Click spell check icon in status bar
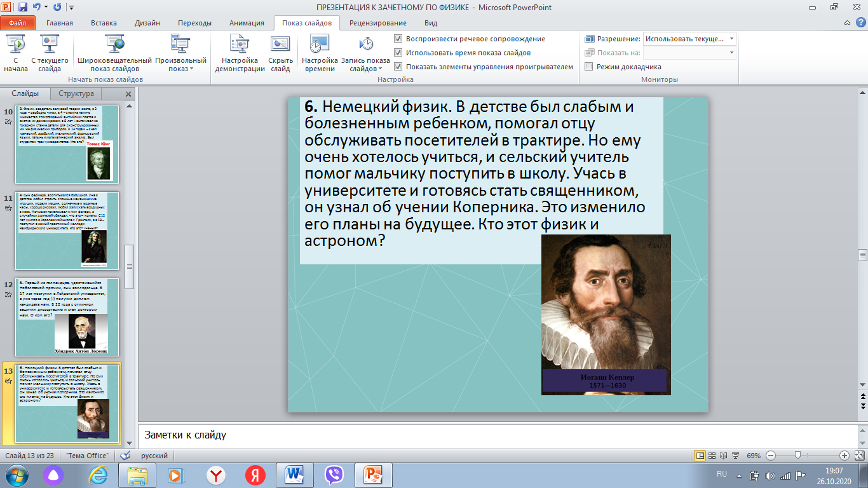Screen dimensions: 868x488 pos(126,456)
